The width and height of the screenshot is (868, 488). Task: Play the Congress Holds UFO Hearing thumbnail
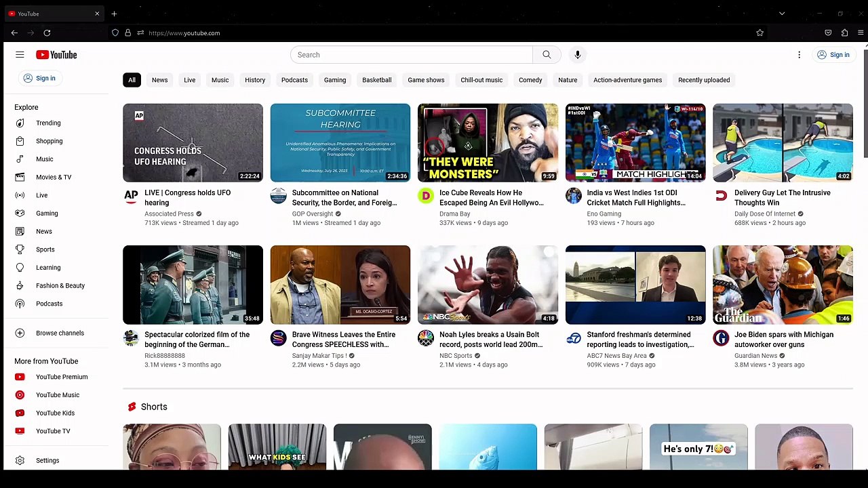(193, 142)
